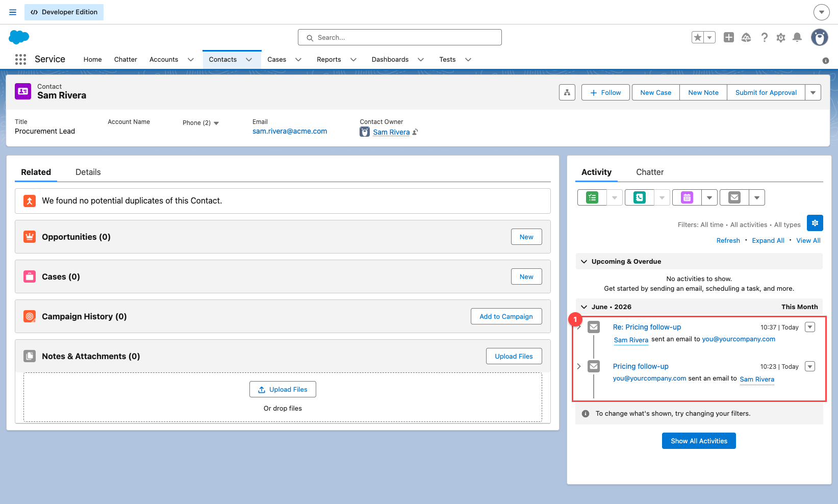Open the Notifications bell
The image size is (838, 504).
tap(797, 37)
